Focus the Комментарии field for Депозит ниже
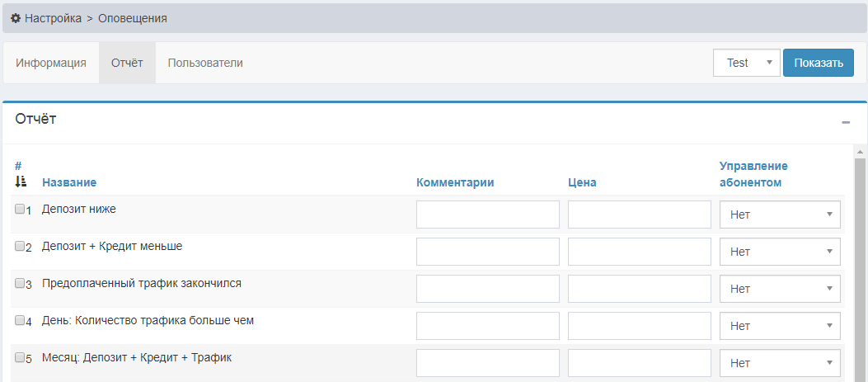Screen dimensions: 868x382 (x=487, y=215)
